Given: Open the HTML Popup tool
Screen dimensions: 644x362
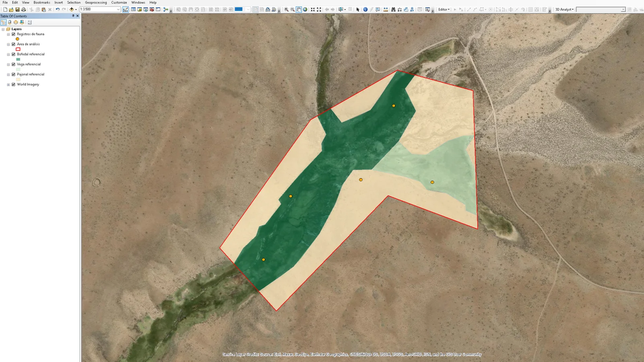Looking at the screenshot, I should click(x=378, y=9).
